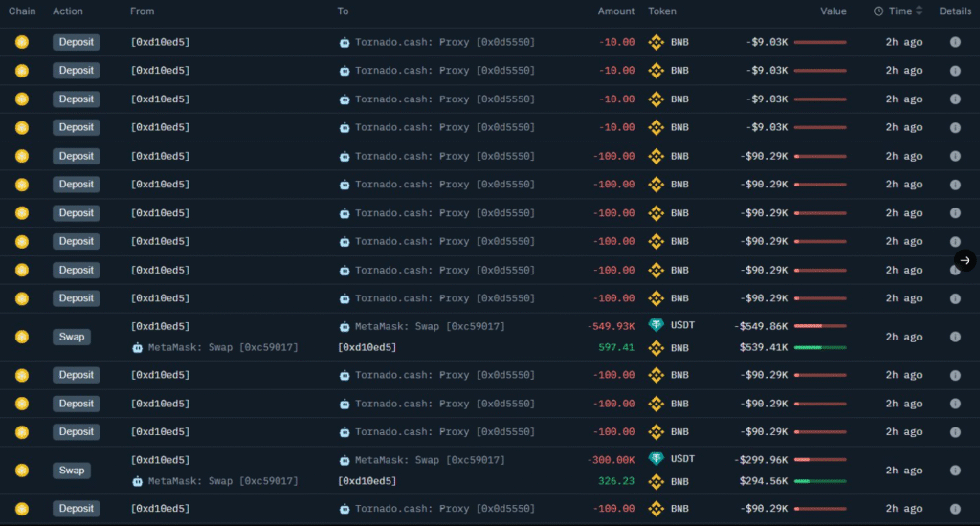The width and height of the screenshot is (980, 526).
Task: Open sender [0xd10ed5] in the -300.00K USDT line
Action: click(x=160, y=460)
